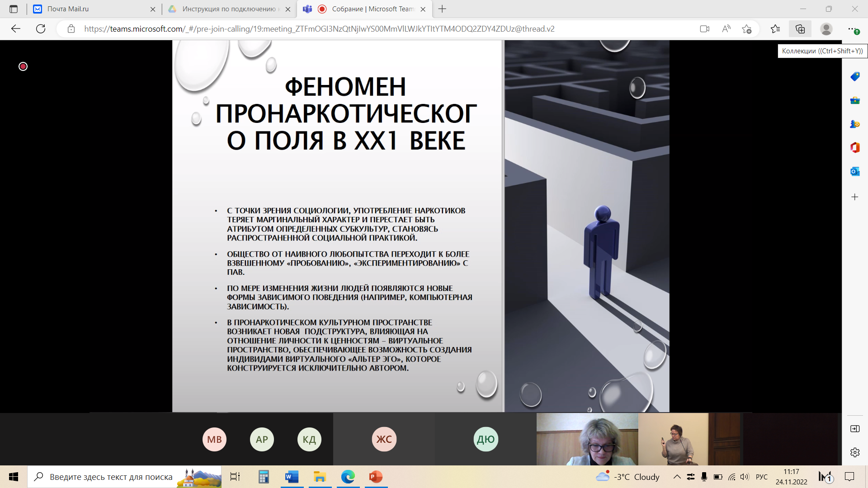The height and width of the screenshot is (488, 868).
Task: Close the Microsoft Teams meeting tab
Action: click(x=423, y=9)
